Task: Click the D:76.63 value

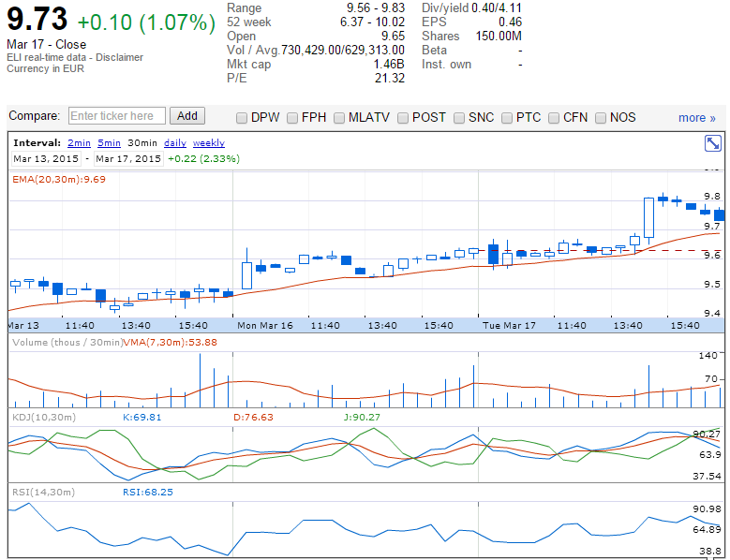Action: 253,418
